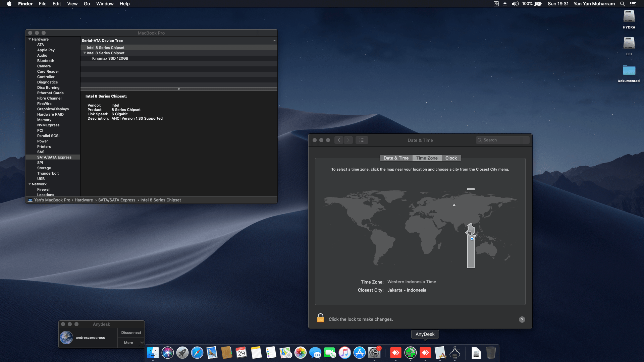
Task: Open the Photos app from dock
Action: pyautogui.click(x=301, y=353)
